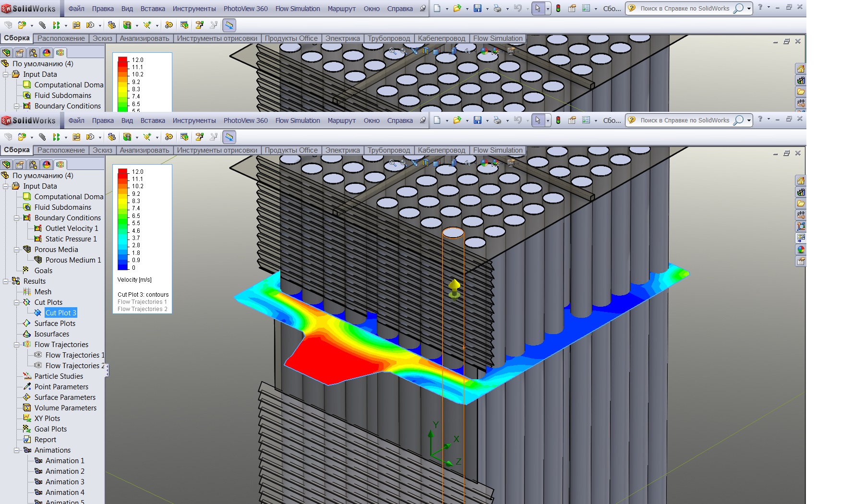Screen dimensions: 864x504
Task: Print from the lower window toolbar
Action: click(x=497, y=120)
